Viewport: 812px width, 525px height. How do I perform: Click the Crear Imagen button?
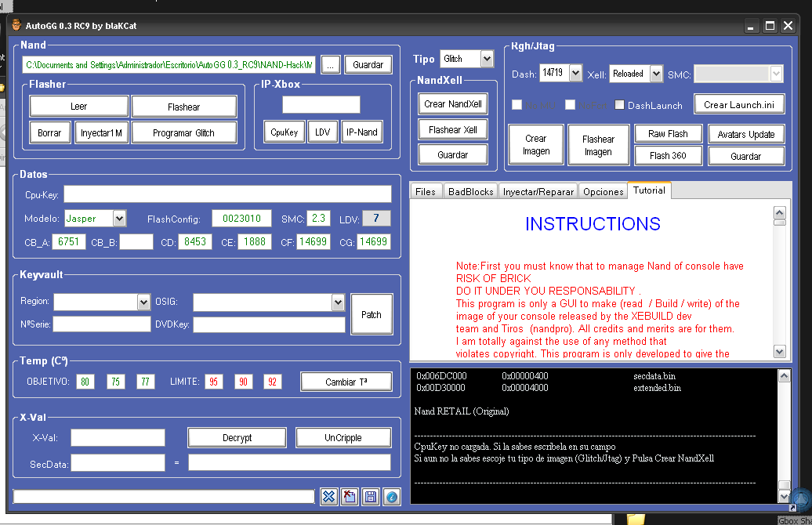[x=536, y=145]
